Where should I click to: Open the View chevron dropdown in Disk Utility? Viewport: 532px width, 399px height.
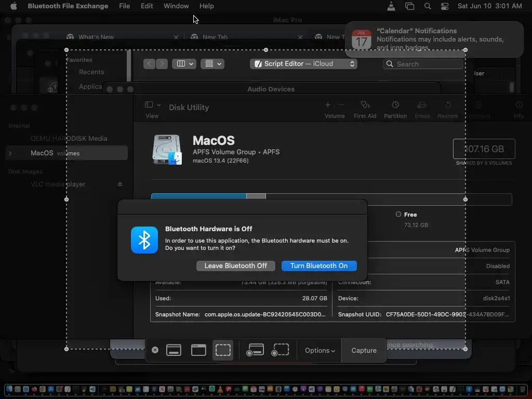click(159, 105)
